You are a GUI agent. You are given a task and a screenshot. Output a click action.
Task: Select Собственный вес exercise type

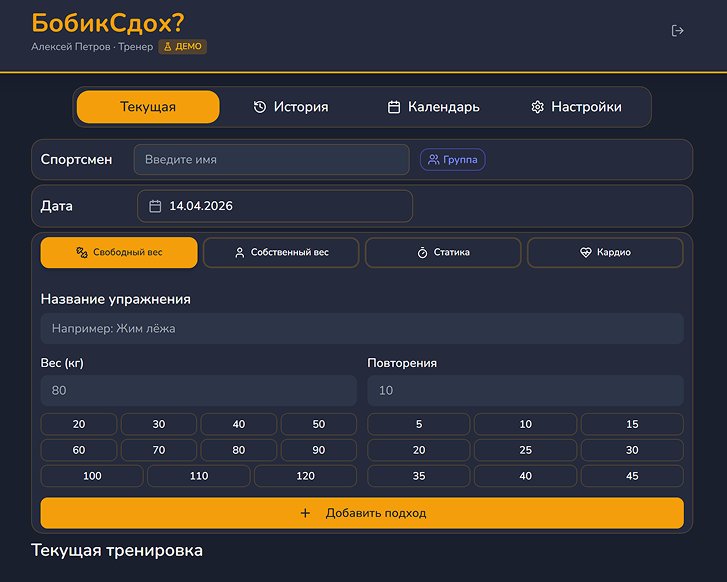281,252
